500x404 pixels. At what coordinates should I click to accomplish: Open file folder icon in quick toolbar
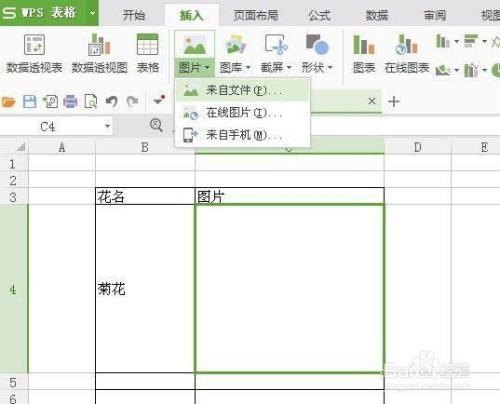click(8, 101)
